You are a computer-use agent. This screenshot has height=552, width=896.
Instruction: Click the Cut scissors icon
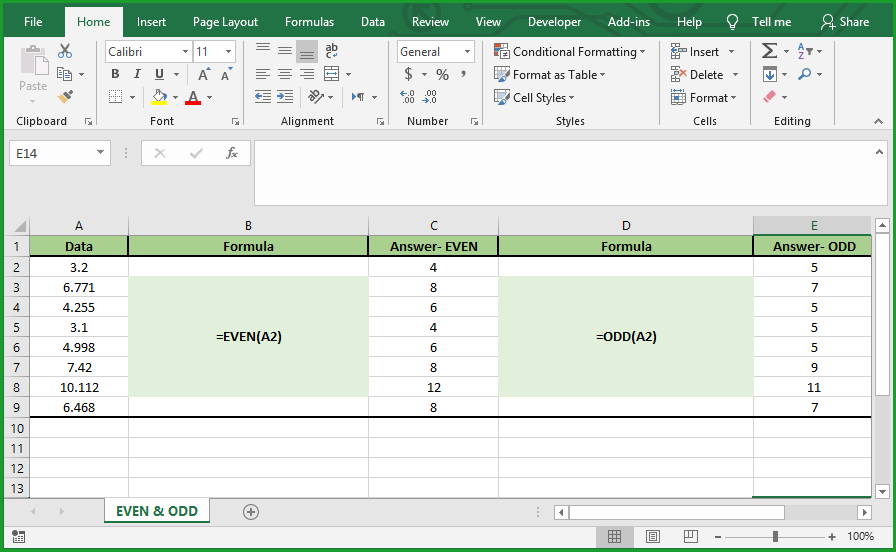(66, 51)
